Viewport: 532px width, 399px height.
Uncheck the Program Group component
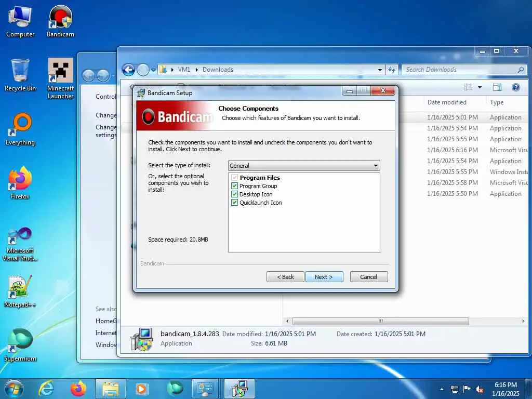coord(234,186)
